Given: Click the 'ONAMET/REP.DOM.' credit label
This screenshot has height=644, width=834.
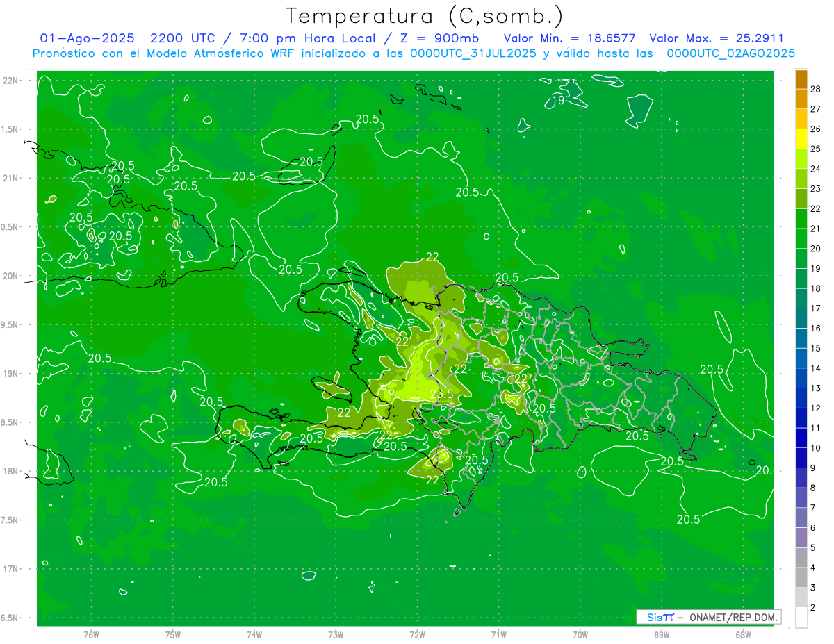Looking at the screenshot, I should coord(733,617).
